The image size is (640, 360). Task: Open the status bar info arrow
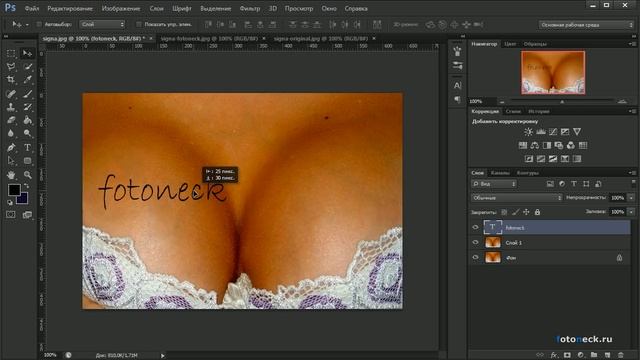162,356
